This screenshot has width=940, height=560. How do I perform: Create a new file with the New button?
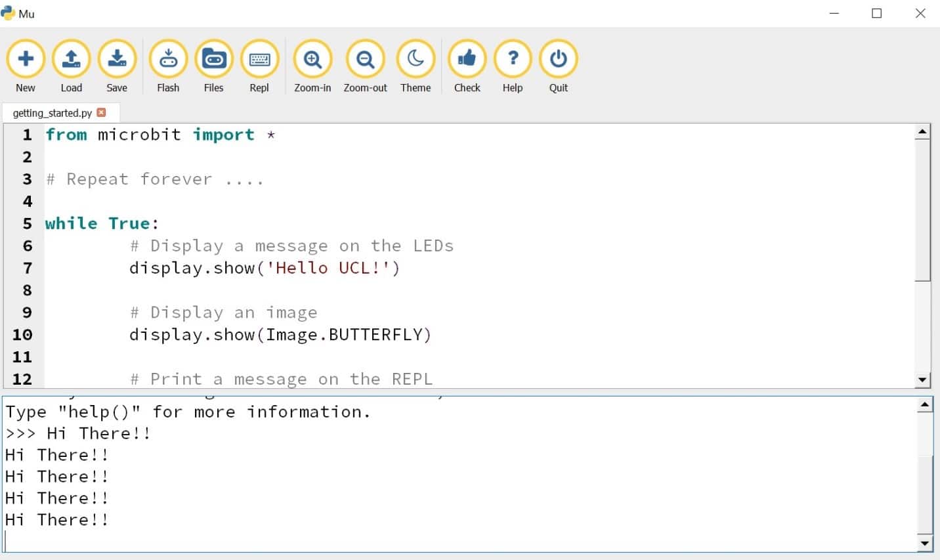[26, 66]
